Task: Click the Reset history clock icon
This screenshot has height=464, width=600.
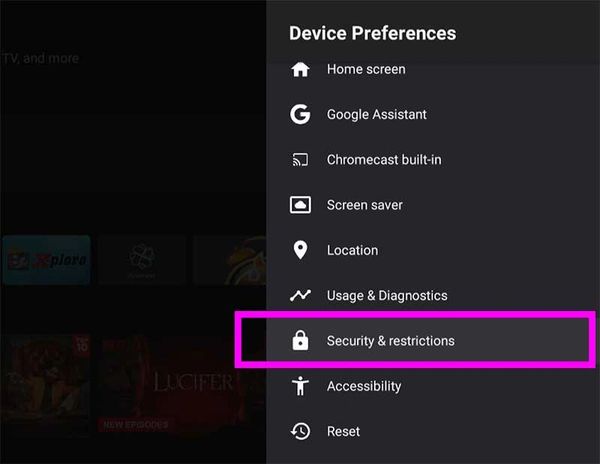Action: (300, 431)
